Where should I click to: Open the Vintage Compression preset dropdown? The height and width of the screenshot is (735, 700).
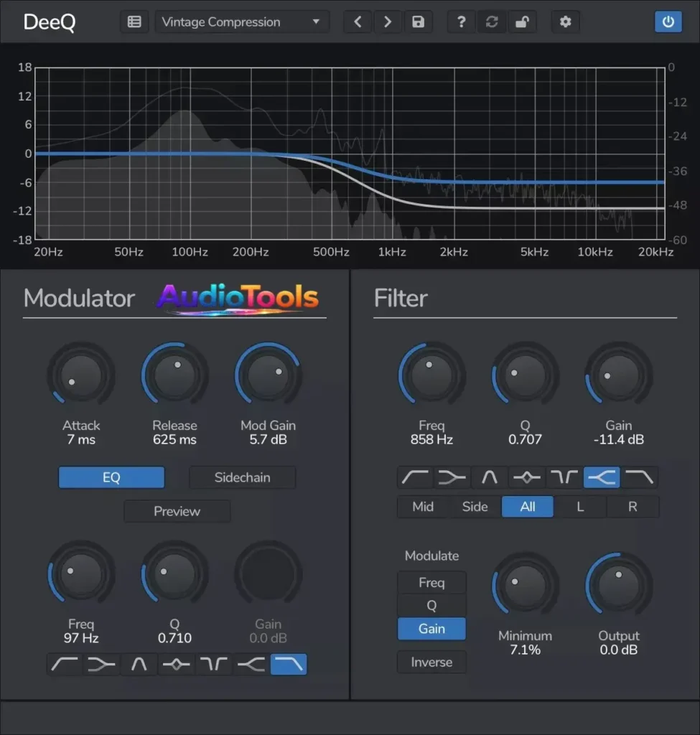point(241,22)
